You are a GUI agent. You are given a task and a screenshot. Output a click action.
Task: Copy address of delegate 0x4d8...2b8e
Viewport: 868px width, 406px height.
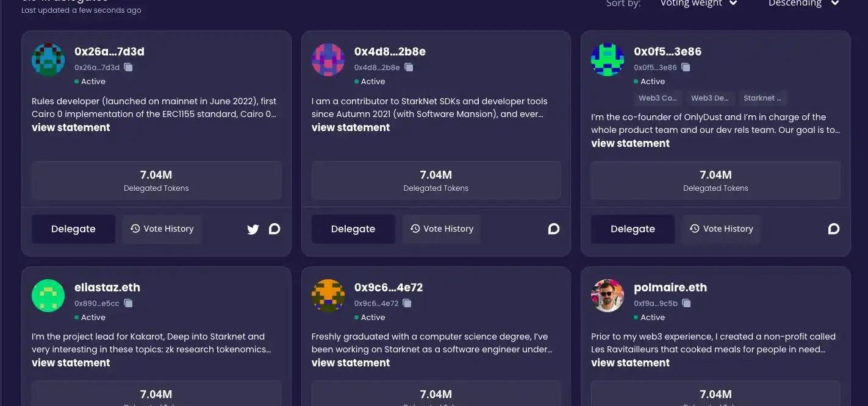(409, 67)
